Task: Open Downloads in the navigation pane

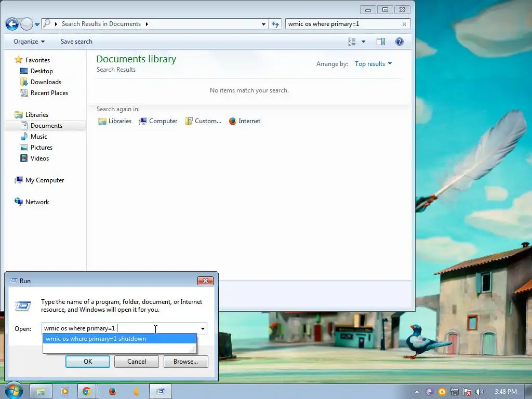Action: pyautogui.click(x=46, y=82)
